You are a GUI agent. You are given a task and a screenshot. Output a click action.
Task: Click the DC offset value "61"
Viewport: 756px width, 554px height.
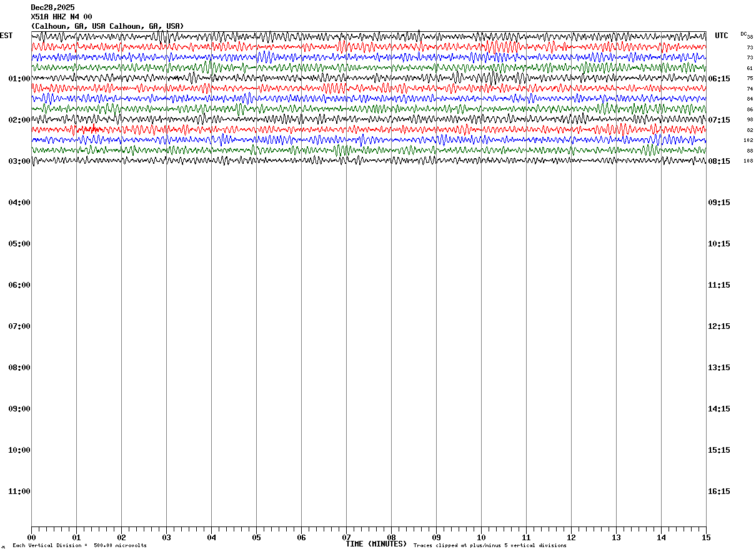[x=750, y=68]
